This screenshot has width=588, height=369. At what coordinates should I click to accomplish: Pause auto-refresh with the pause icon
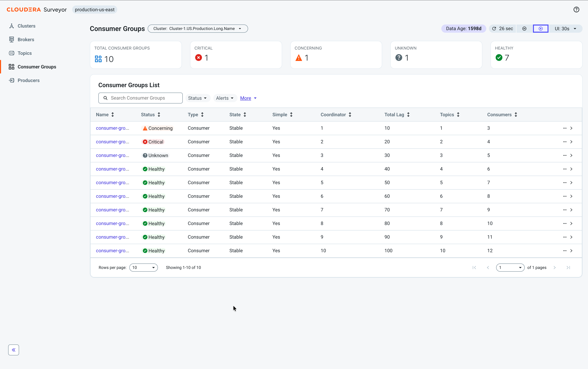524,29
